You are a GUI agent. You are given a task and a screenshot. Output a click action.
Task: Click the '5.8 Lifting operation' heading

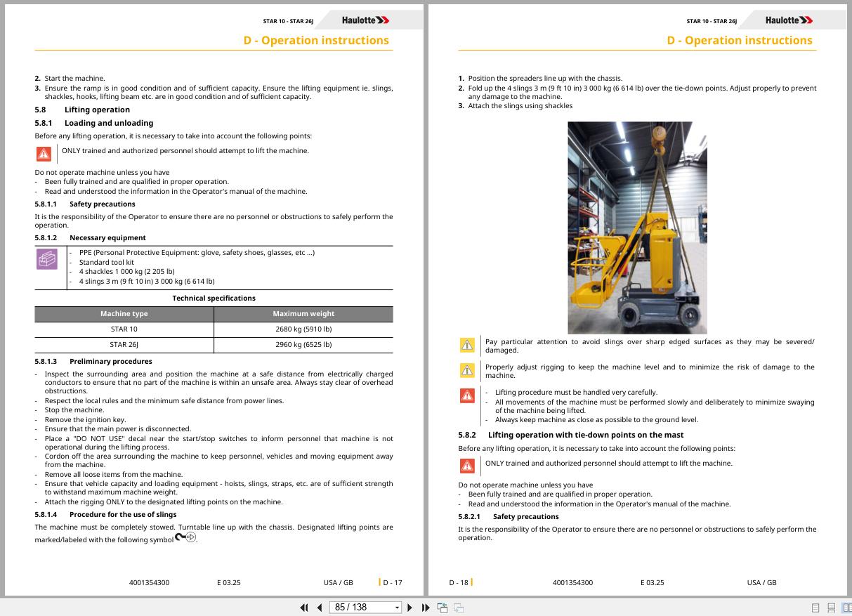pos(82,110)
